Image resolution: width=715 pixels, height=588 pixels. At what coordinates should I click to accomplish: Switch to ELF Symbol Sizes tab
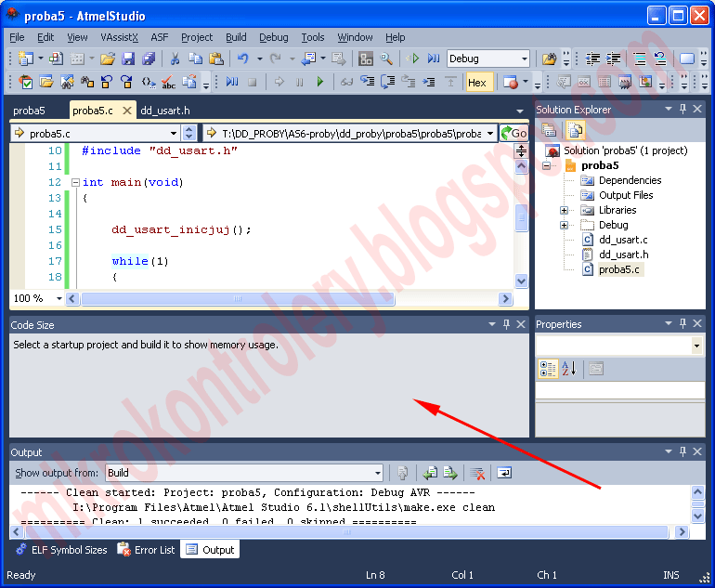[x=61, y=550]
